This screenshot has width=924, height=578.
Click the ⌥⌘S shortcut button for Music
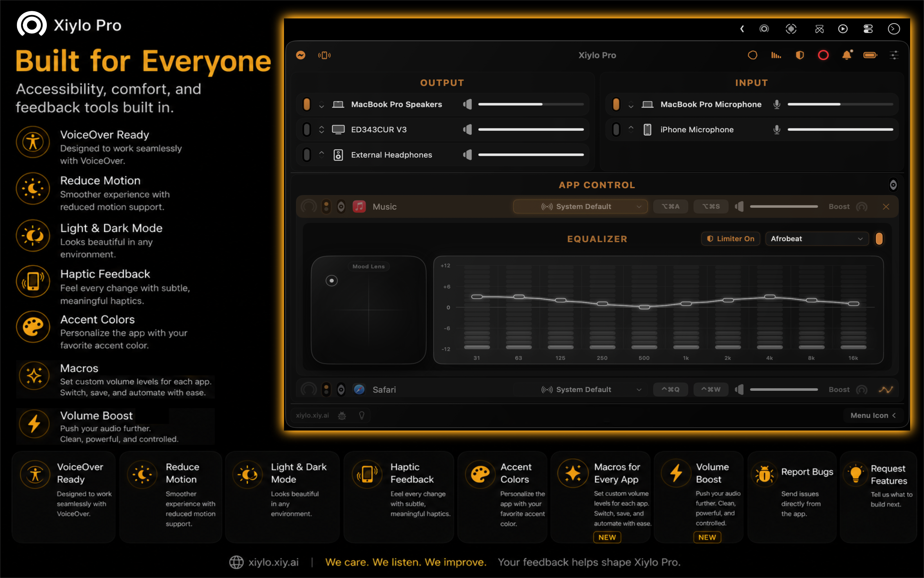711,206
